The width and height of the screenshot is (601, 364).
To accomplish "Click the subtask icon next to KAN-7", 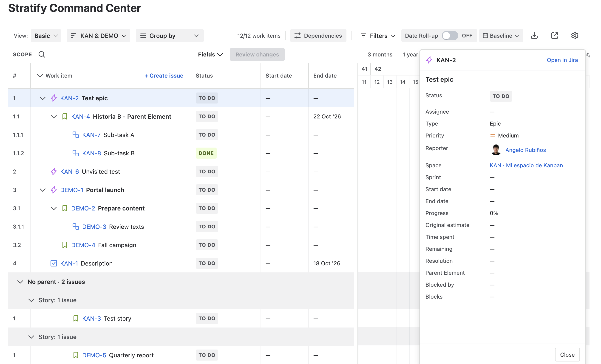I will pos(76,135).
